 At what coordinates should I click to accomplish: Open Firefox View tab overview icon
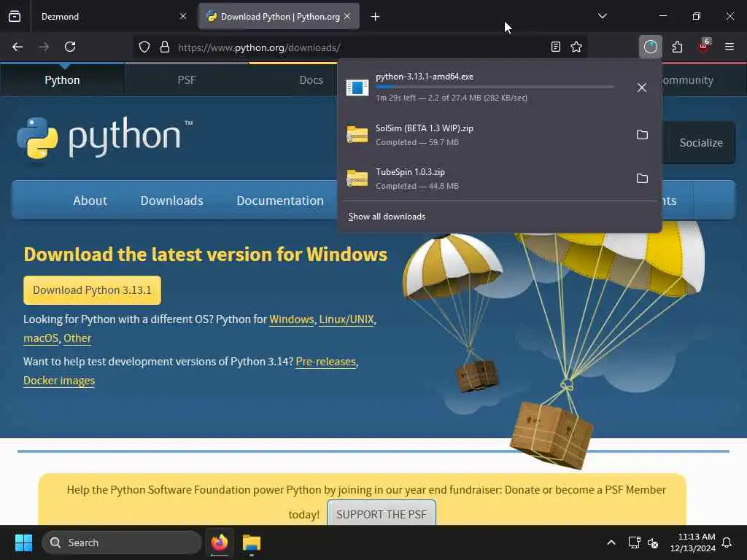[x=15, y=16]
